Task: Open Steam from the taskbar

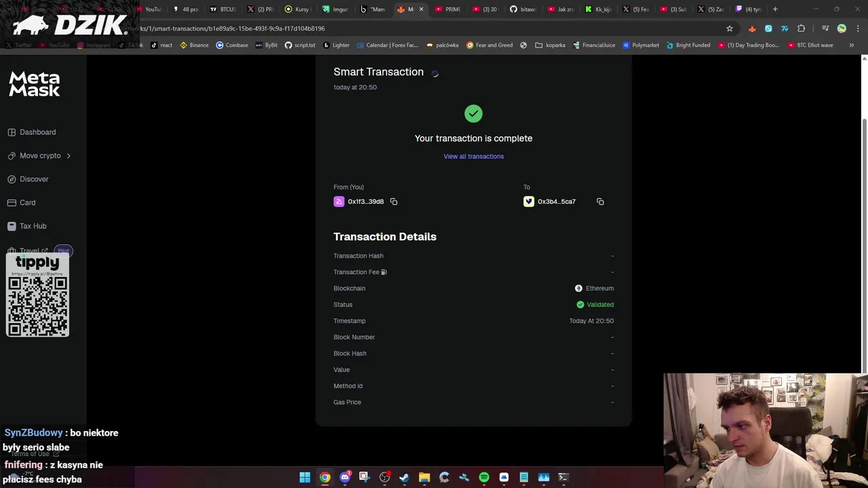Action: [404, 477]
